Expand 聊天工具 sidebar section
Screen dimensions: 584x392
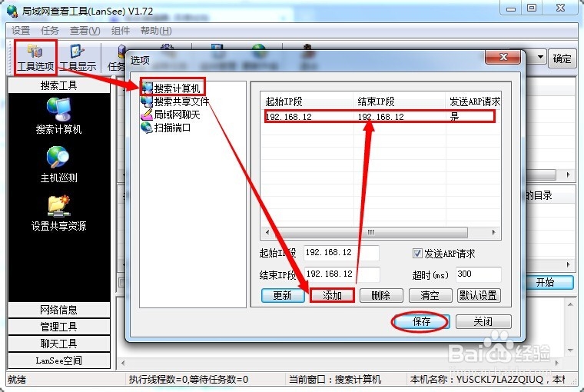59,344
